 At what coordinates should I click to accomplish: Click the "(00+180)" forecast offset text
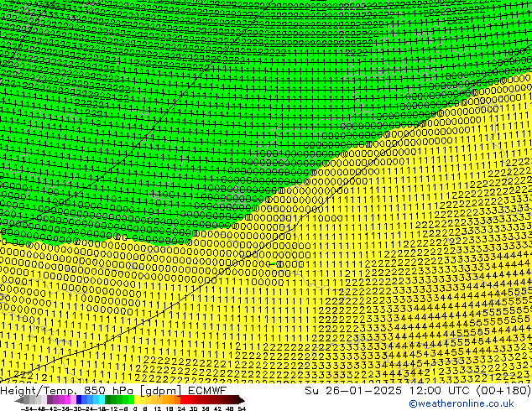(x=504, y=391)
